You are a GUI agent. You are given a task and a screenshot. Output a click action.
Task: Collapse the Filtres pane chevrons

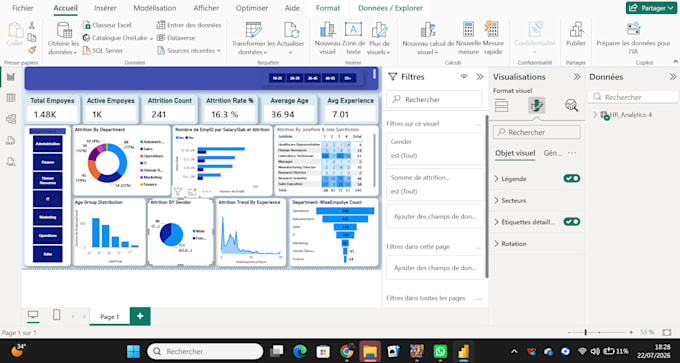click(480, 77)
